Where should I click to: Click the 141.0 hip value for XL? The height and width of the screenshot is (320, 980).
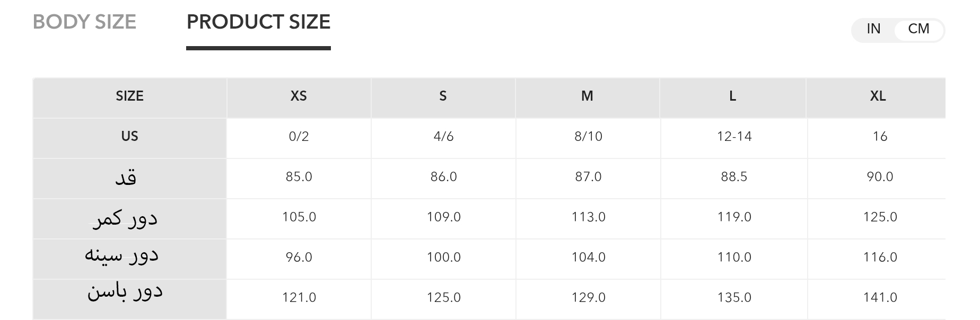[x=880, y=298]
